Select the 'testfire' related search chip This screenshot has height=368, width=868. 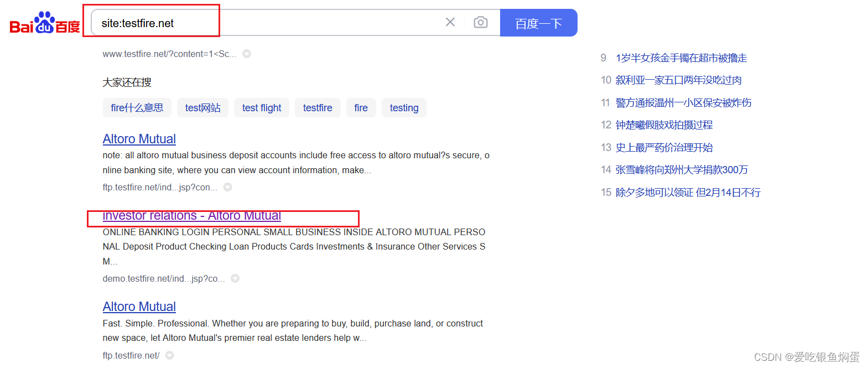(x=318, y=108)
